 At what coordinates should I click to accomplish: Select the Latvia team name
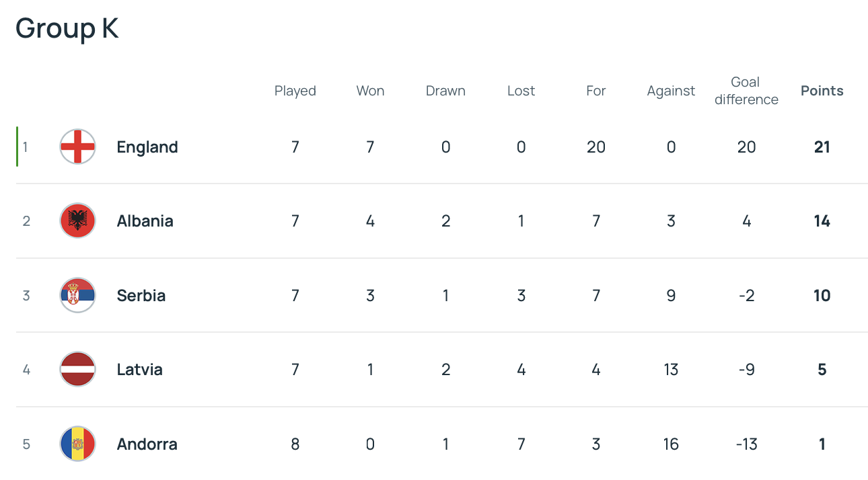click(139, 369)
